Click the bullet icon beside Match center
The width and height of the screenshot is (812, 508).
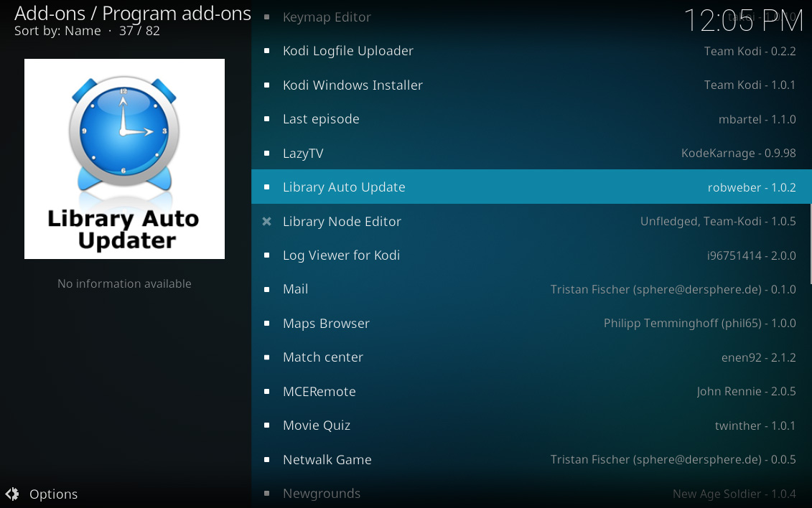pos(266,357)
